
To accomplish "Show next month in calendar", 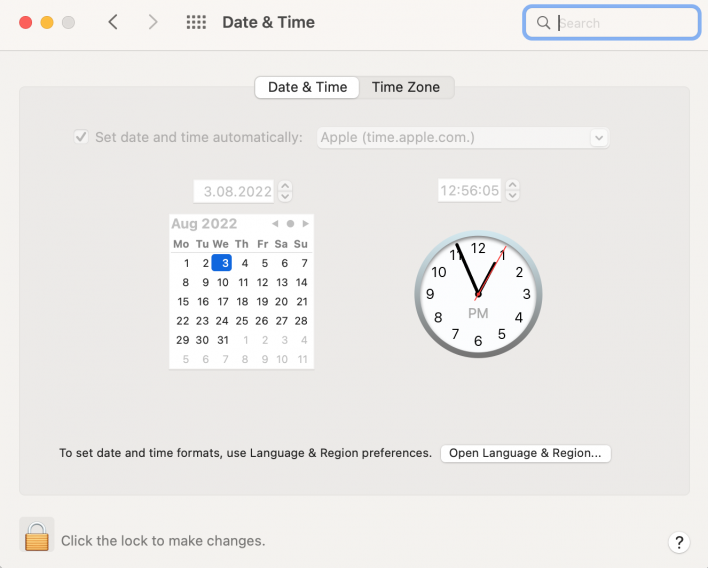I will (x=306, y=223).
